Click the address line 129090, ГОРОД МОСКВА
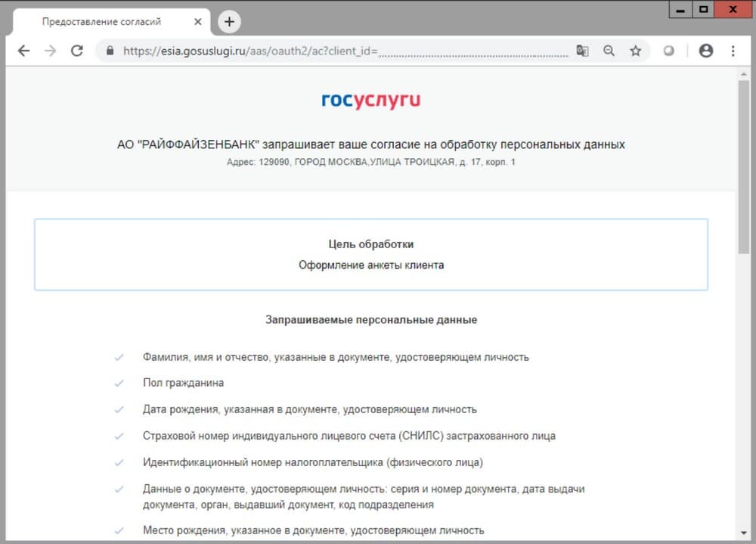This screenshot has width=756, height=544. pos(370,162)
